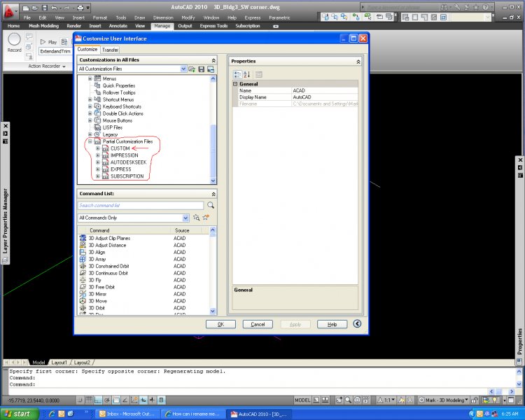Click the ShowMotion icon in status bar

coord(366,400)
